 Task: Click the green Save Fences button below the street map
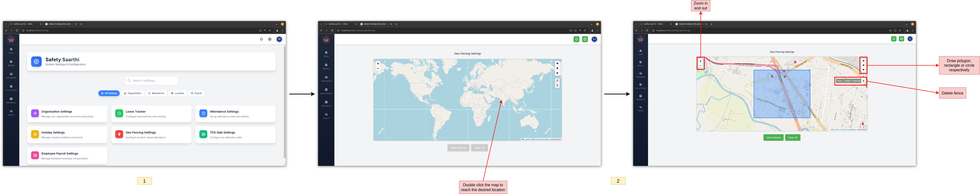coord(773,138)
